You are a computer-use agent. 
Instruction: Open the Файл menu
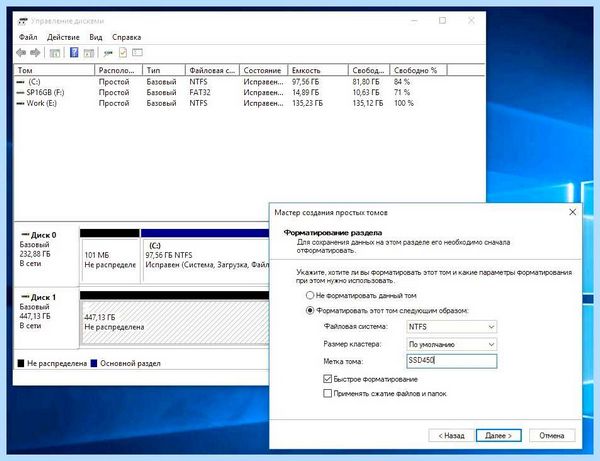click(28, 37)
